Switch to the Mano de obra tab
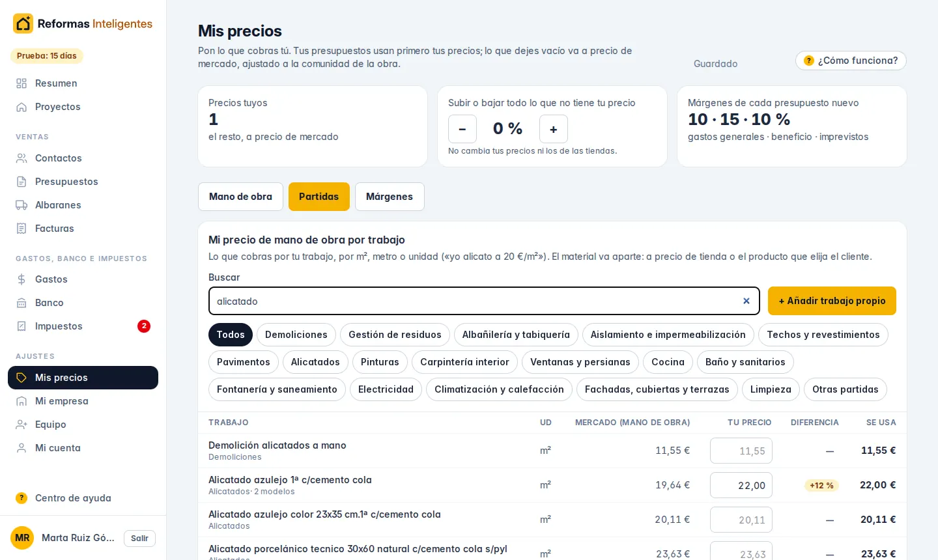Viewport: 938px width, 560px height. (240, 197)
